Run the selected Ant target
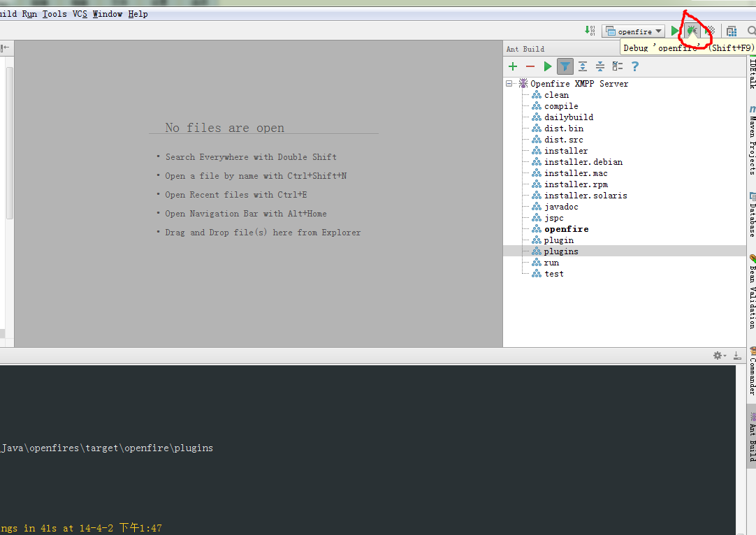Viewport: 756px width, 535px height. pyautogui.click(x=548, y=66)
